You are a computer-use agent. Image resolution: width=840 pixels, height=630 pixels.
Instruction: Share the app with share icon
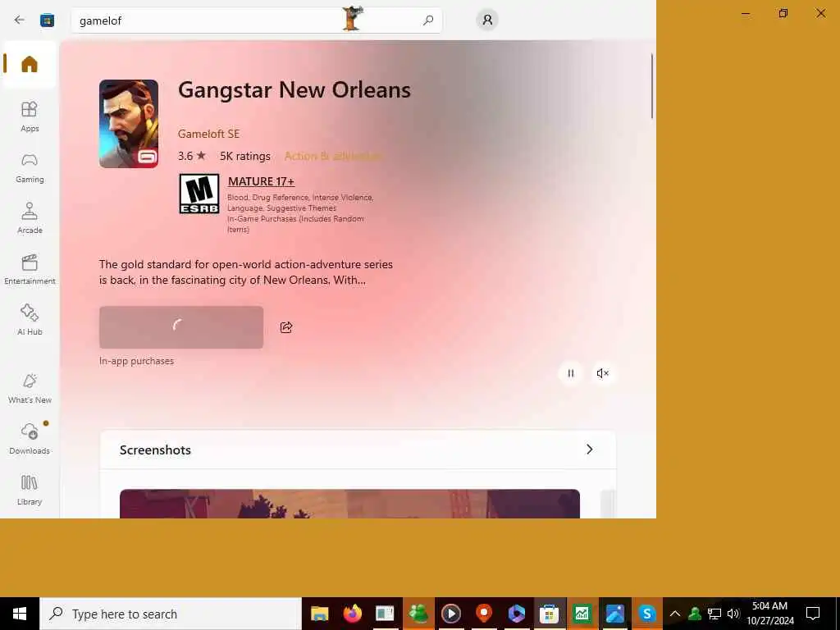click(286, 327)
